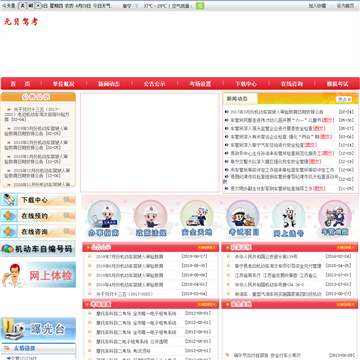The height and width of the screenshot is (360, 360).
Task: Open the white-uniform officer 网上选号 circle icon
Action: [x=289, y=218]
